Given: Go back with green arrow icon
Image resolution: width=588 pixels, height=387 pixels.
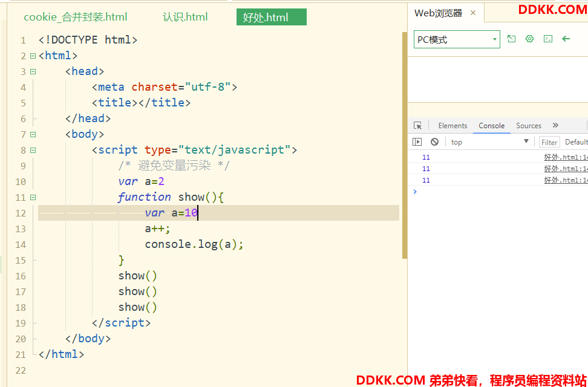Looking at the screenshot, I should click(566, 39).
